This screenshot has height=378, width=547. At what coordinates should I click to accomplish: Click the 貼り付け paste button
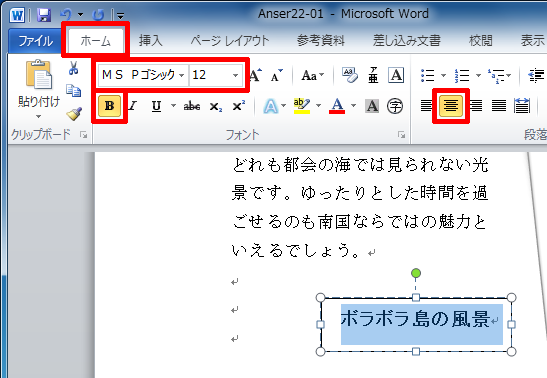38,89
